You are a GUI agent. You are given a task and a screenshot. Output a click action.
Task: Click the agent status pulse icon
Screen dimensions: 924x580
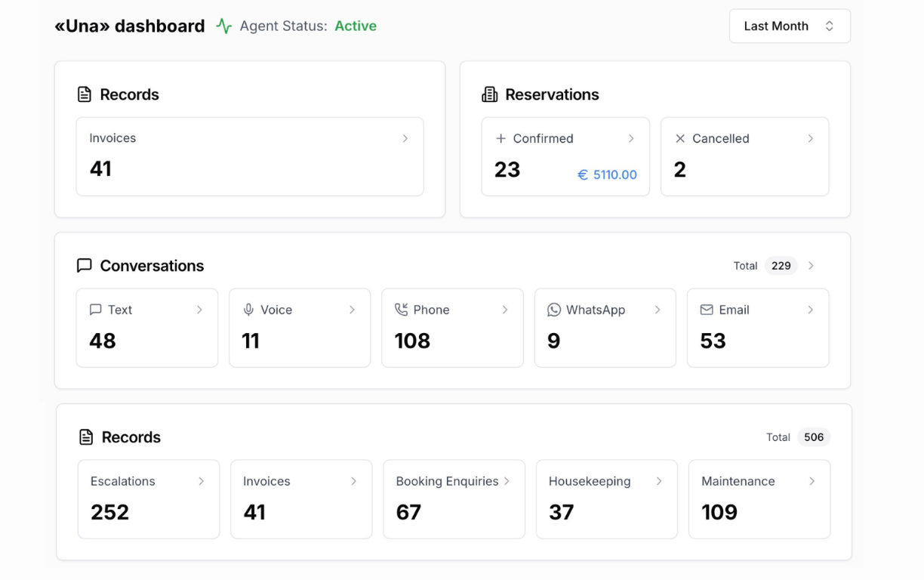pyautogui.click(x=223, y=26)
